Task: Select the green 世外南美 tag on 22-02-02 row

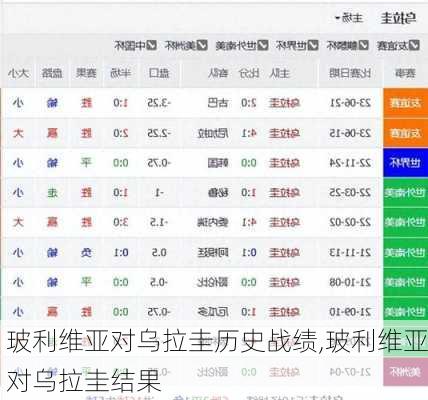Action: tap(405, 222)
